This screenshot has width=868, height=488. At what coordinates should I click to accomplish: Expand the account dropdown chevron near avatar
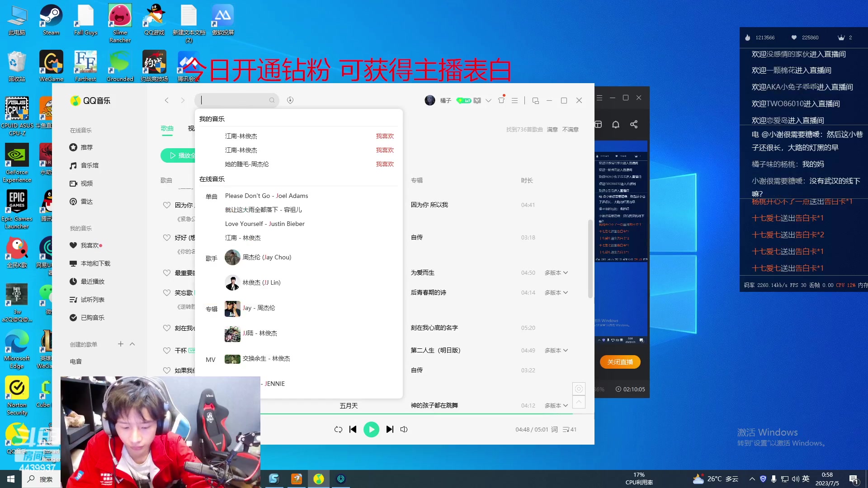[488, 100]
